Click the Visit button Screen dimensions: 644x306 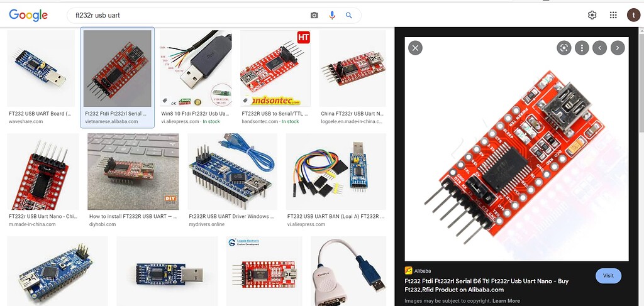coord(608,276)
